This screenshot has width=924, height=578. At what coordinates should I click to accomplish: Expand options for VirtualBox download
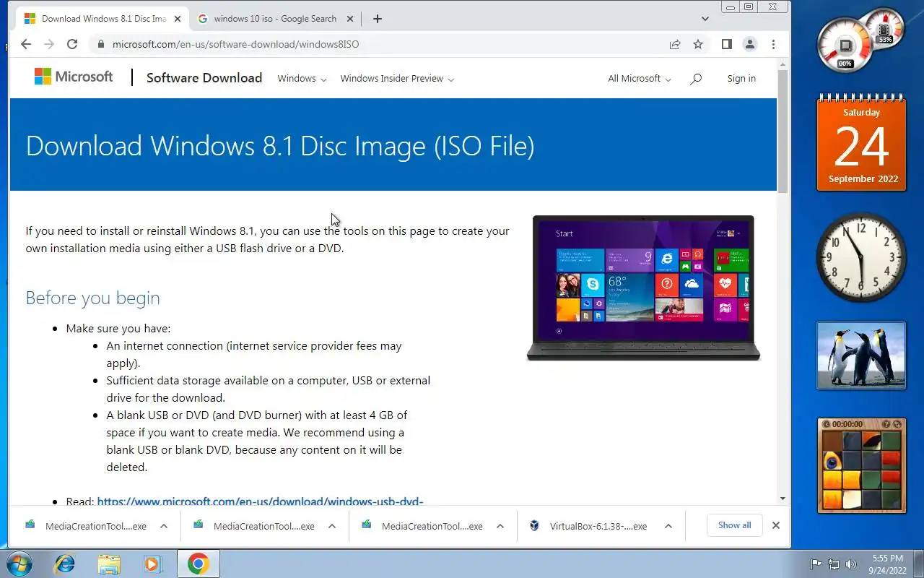668,526
